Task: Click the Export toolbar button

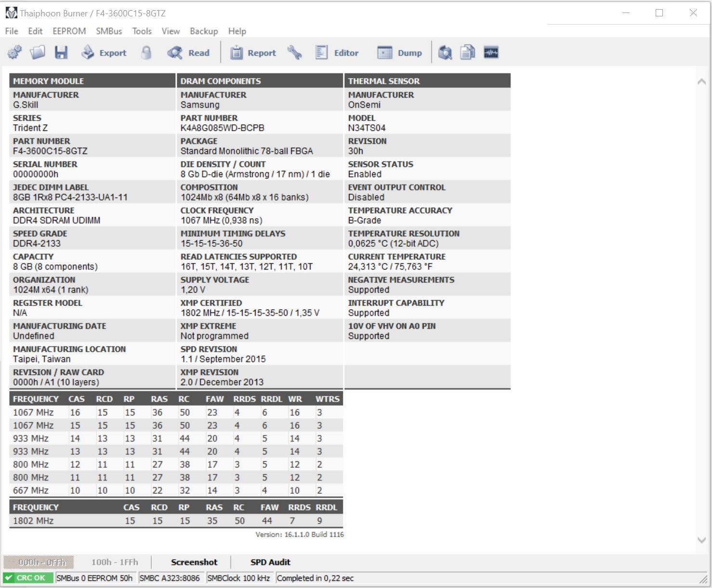Action: tap(104, 52)
